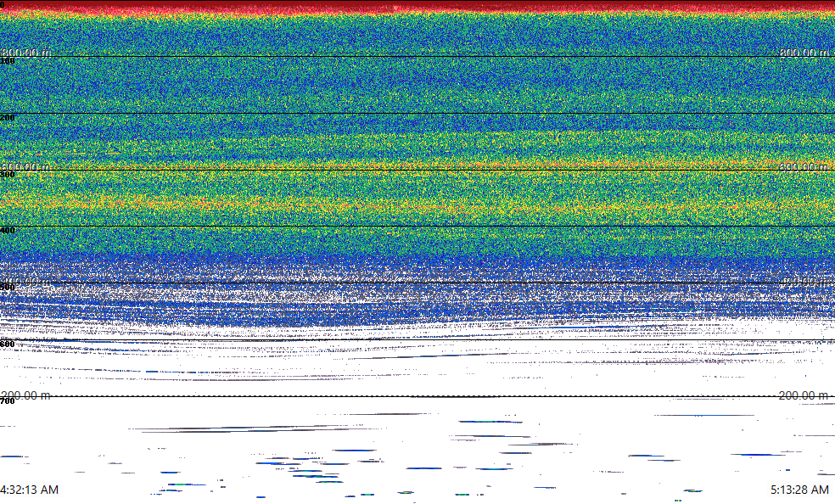This screenshot has height=504, width=835.
Task: Click the 5:13:28 AM end timestamp
Action: [799, 490]
